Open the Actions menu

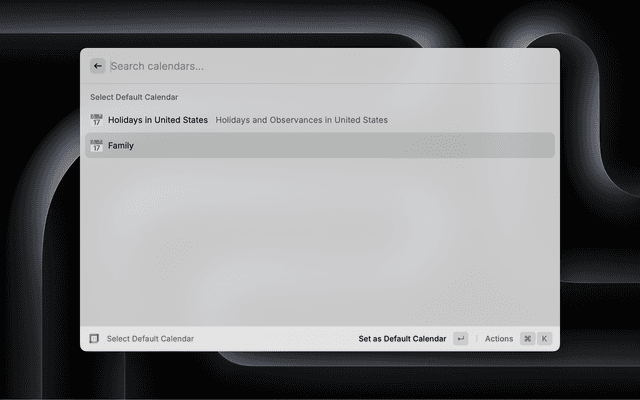coord(499,339)
